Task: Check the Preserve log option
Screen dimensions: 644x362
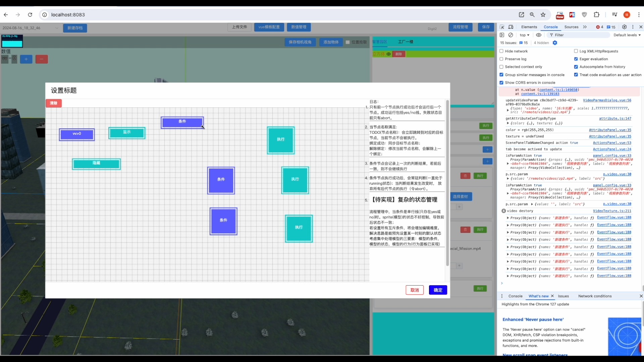Action: click(501, 59)
